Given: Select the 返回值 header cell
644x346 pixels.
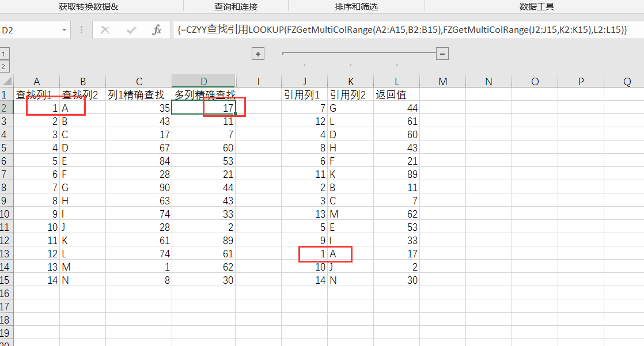Looking at the screenshot, I should pos(396,95).
